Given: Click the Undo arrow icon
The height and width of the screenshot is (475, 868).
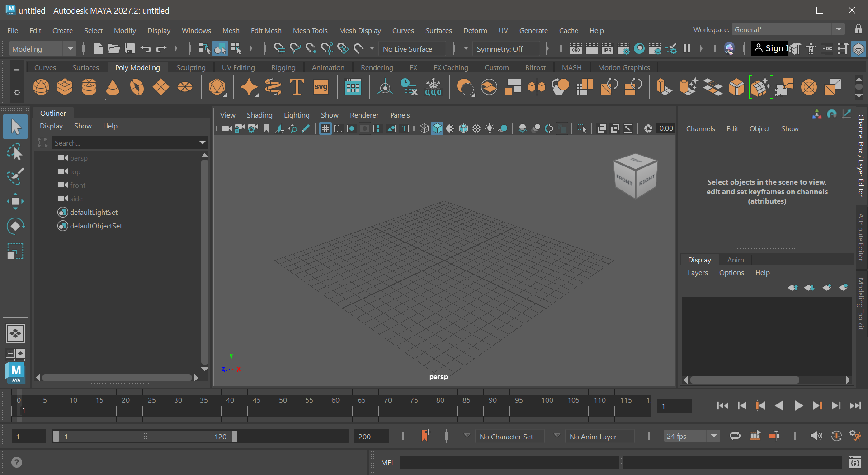Looking at the screenshot, I should [146, 48].
